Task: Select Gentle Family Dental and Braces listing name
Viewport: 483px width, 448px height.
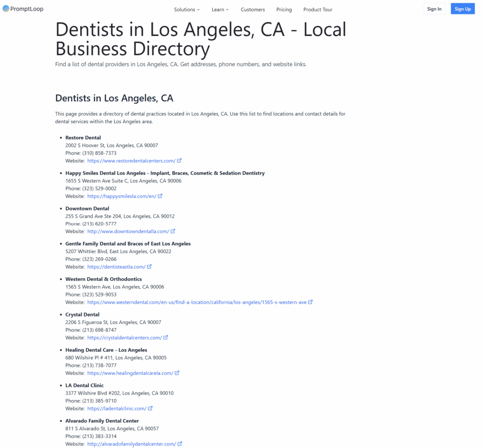Action: click(x=128, y=244)
